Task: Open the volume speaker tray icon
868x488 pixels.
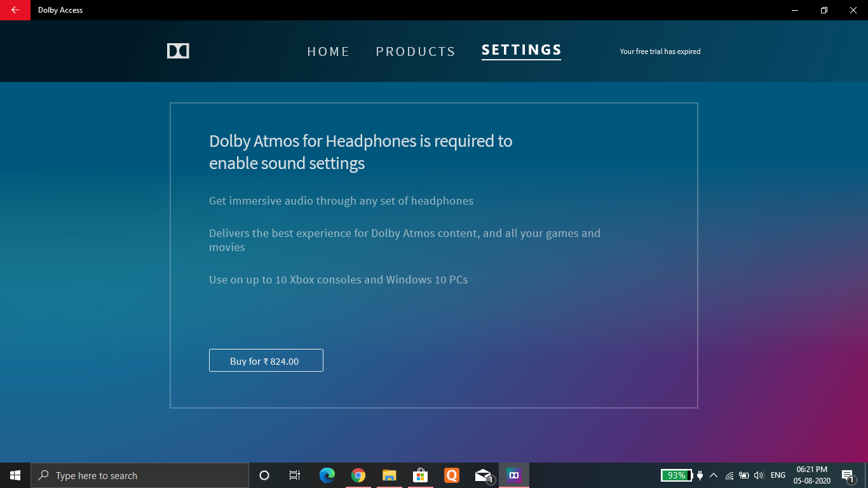Action: tap(759, 475)
